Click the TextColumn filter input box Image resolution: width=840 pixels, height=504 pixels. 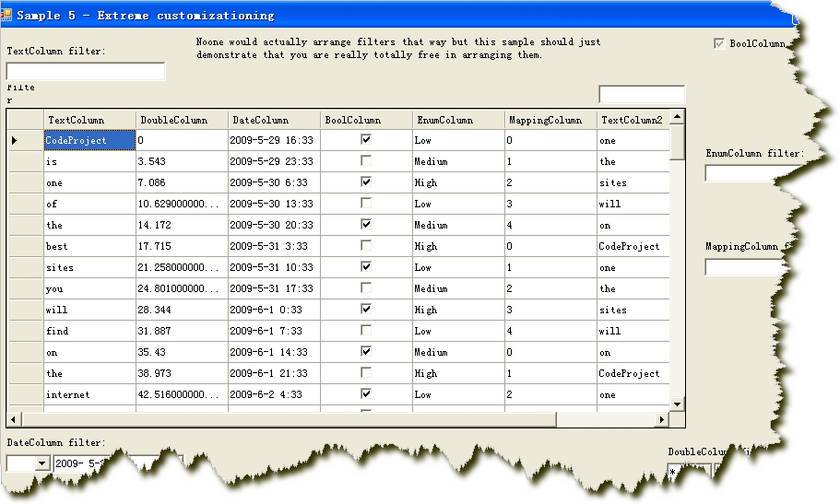coord(86,71)
